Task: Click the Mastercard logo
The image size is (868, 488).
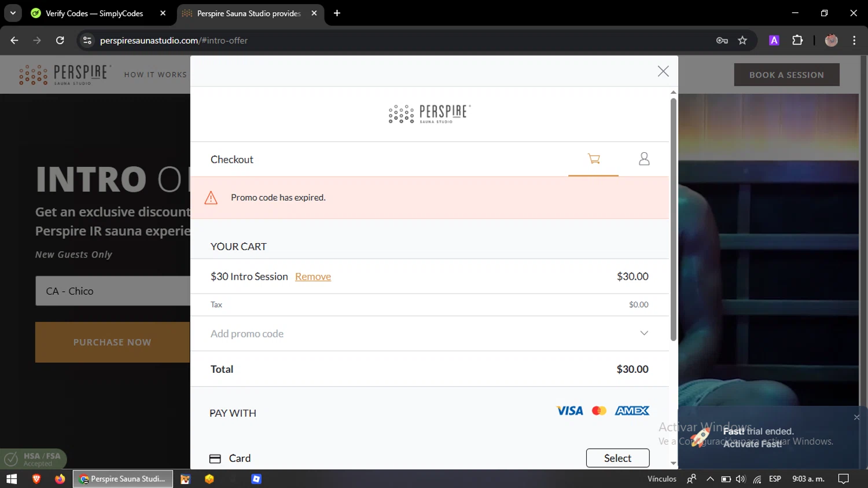Action: click(599, 410)
